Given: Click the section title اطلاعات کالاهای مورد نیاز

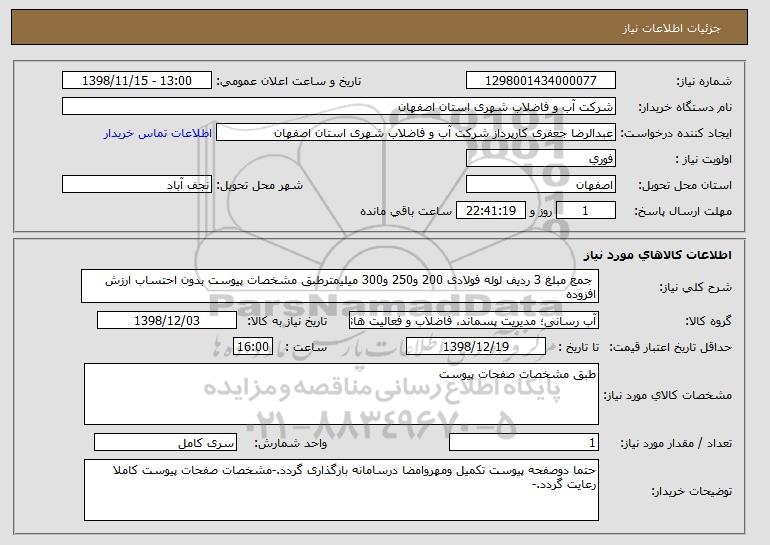Looking at the screenshot, I should pyautogui.click(x=658, y=255).
